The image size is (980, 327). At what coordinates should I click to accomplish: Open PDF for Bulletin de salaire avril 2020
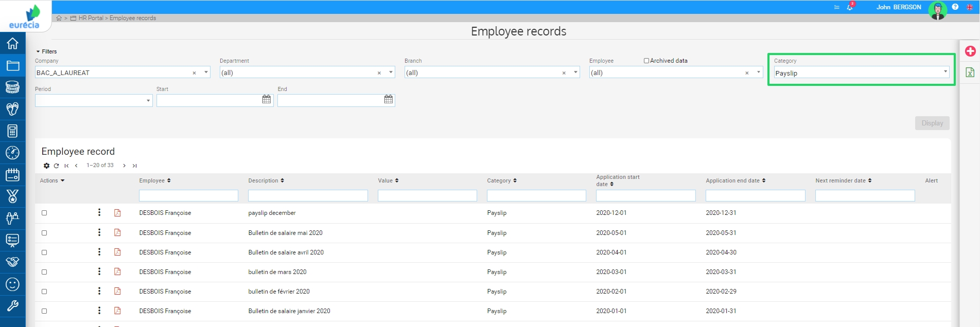pyautogui.click(x=117, y=252)
